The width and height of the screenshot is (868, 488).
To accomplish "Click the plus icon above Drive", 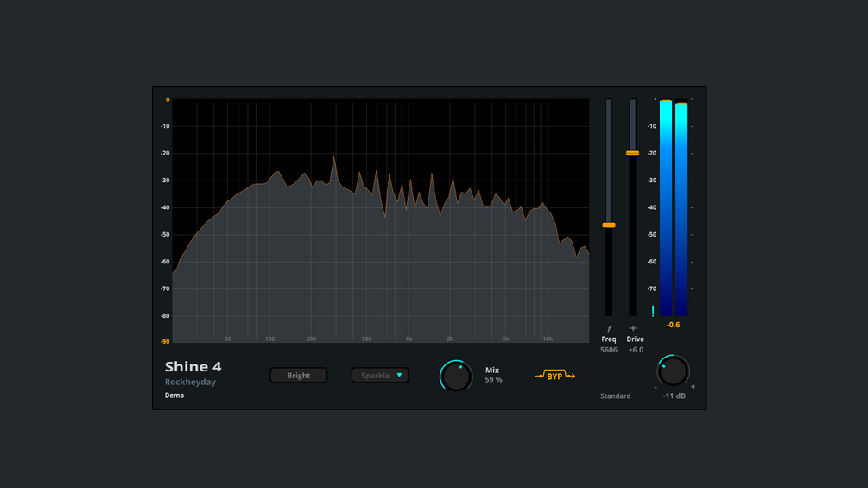I will pos(633,328).
